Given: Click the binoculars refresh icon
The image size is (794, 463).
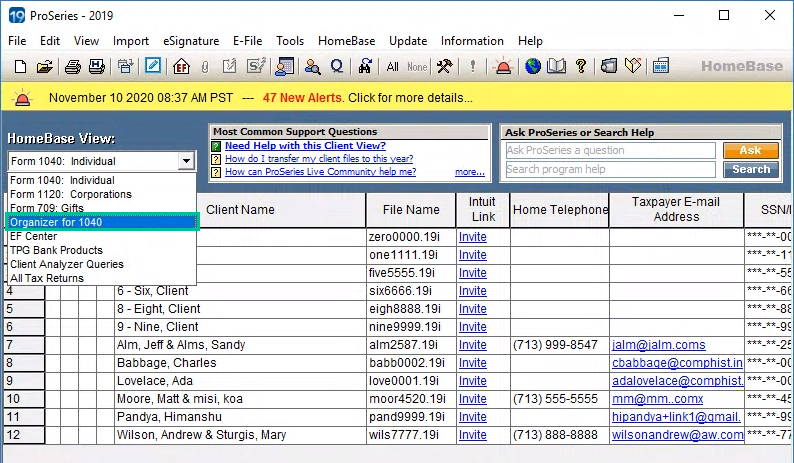Looking at the screenshot, I should pos(365,66).
